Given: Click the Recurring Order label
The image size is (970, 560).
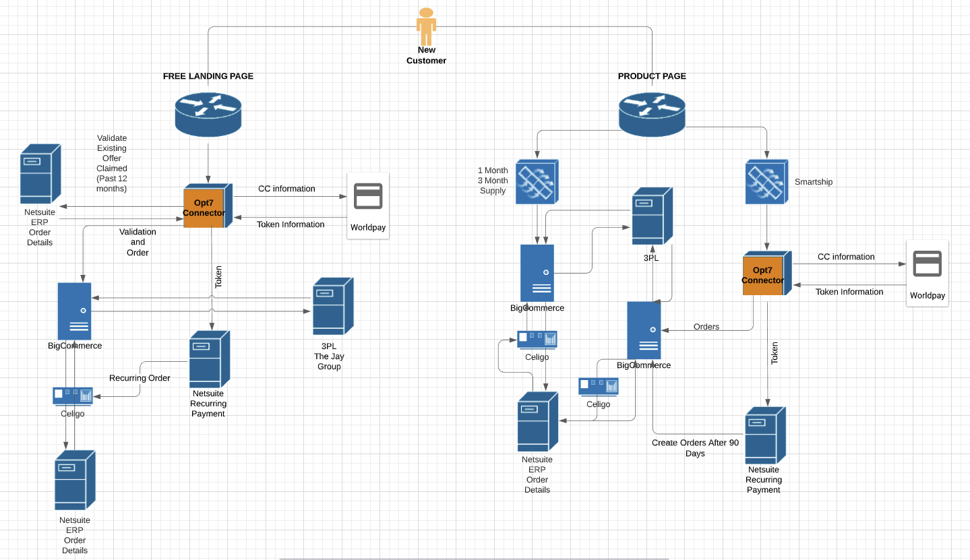Looking at the screenshot, I should (140, 378).
